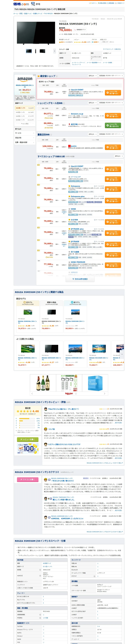Show next compared products carousel arrow
This screenshot has width=138, height=644.
[122, 354]
